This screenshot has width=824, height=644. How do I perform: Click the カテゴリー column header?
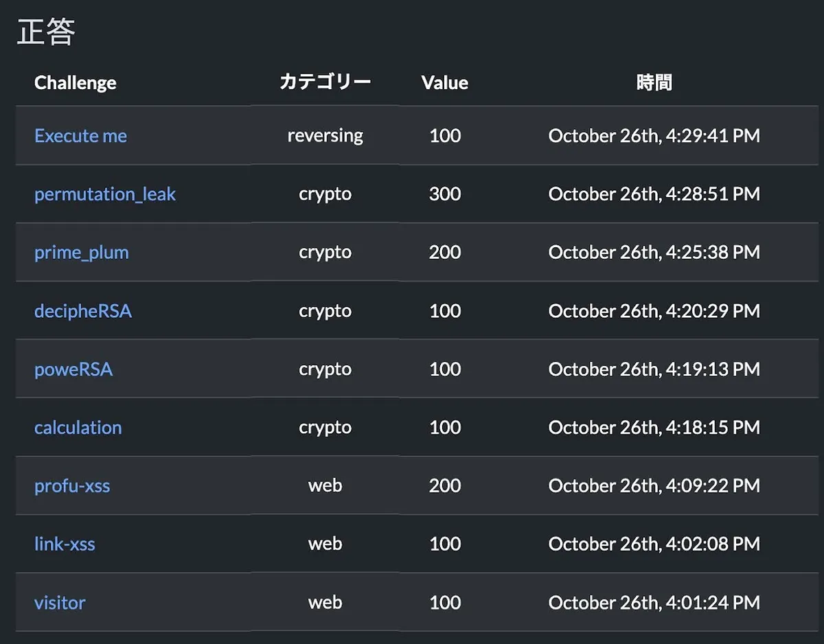[325, 83]
